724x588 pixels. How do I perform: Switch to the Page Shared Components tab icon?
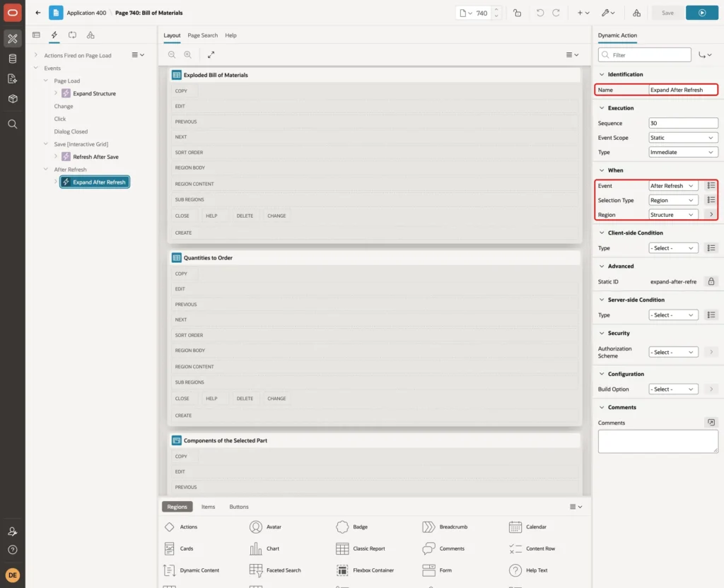click(x=90, y=35)
